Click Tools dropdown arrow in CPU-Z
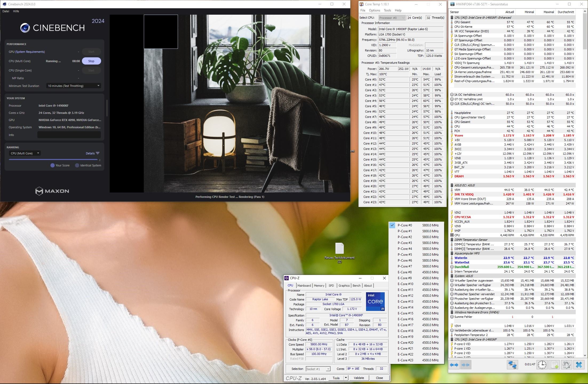The width and height of the screenshot is (588, 384). pyautogui.click(x=346, y=378)
